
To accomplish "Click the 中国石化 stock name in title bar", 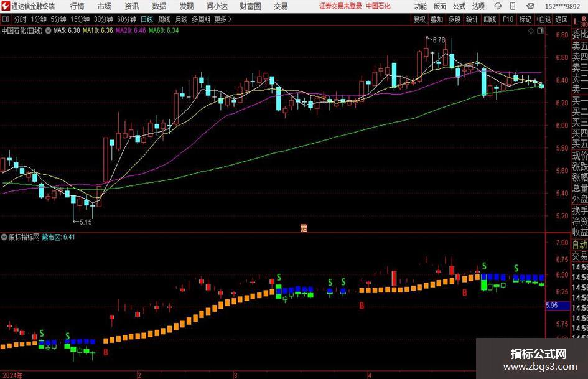I will [x=378, y=6].
